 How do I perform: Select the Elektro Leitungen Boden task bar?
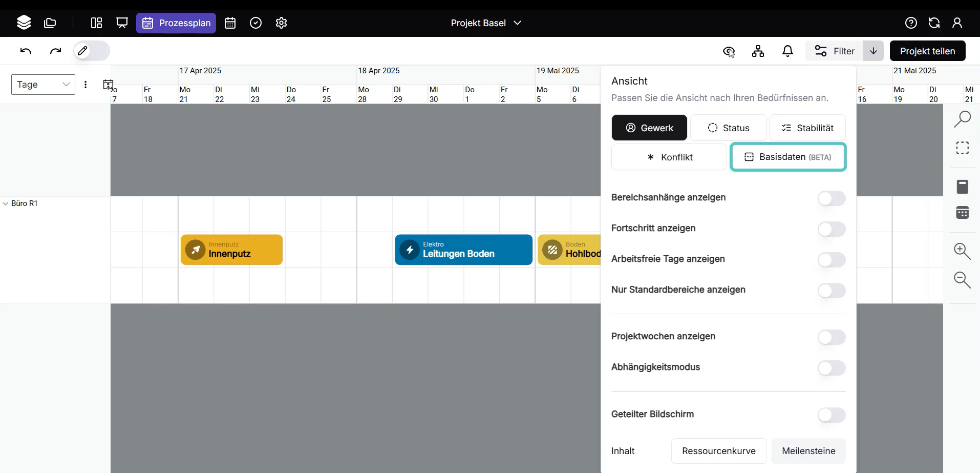coord(463,250)
